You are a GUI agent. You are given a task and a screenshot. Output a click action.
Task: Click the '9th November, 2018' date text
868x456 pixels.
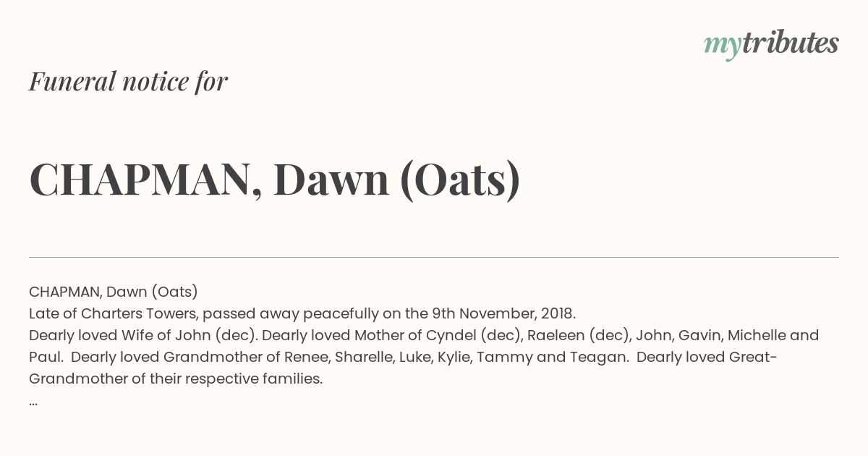[x=503, y=313]
